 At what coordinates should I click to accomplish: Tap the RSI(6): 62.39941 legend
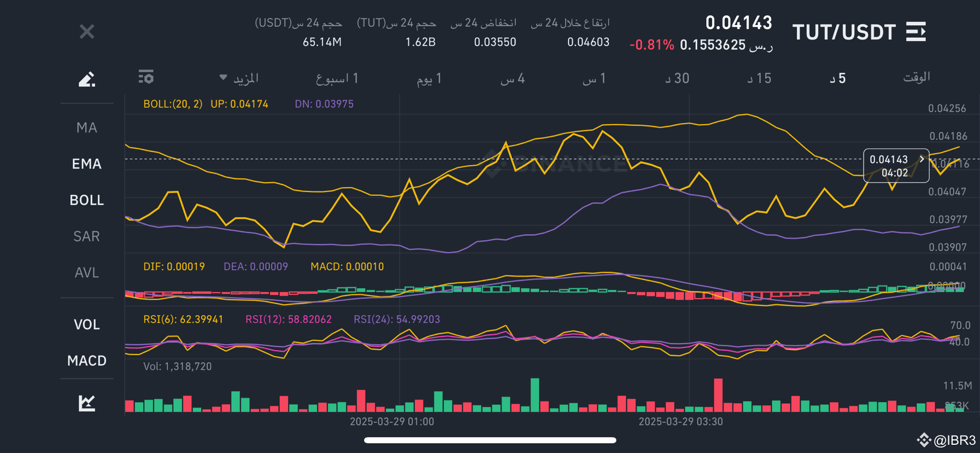point(183,319)
